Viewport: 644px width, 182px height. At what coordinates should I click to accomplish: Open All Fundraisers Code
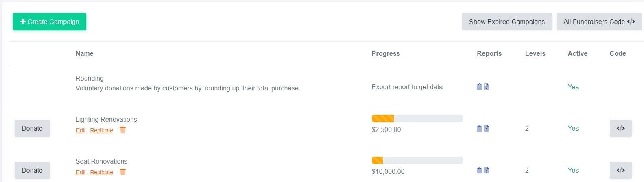click(599, 22)
